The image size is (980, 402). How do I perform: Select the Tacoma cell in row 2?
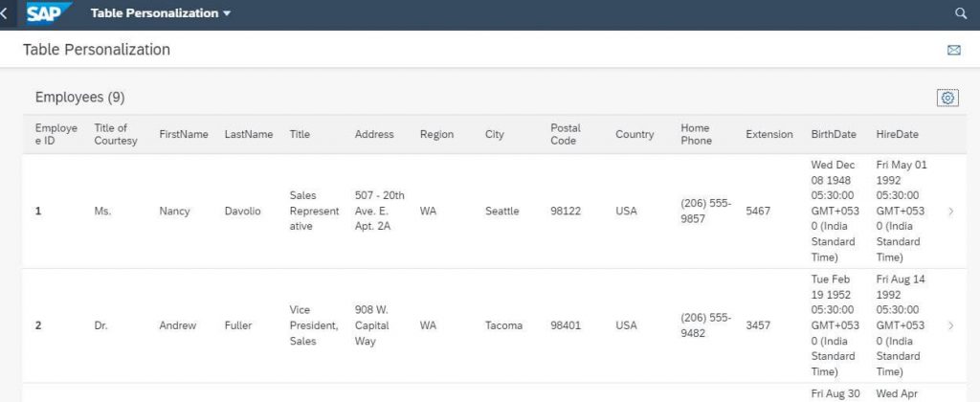(x=503, y=325)
